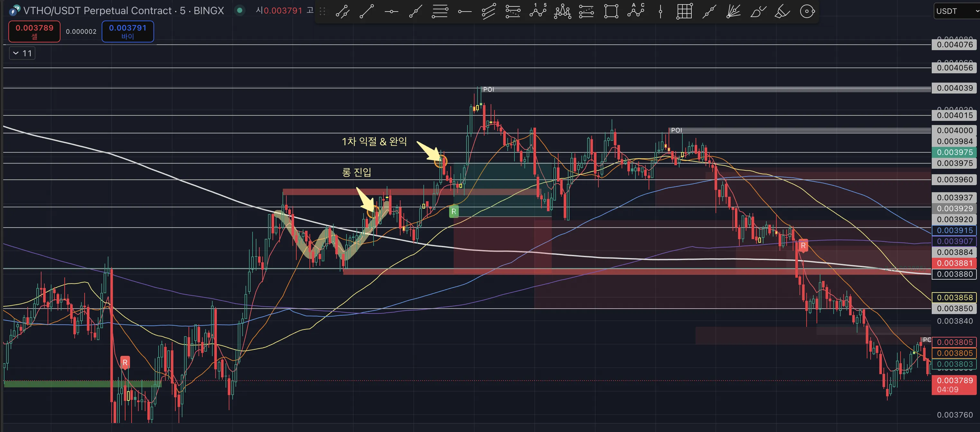Click the green market status dot
This screenshot has height=432, width=980.
tap(240, 11)
